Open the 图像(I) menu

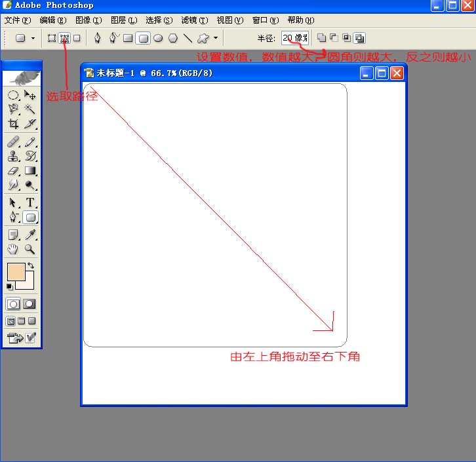[89, 20]
